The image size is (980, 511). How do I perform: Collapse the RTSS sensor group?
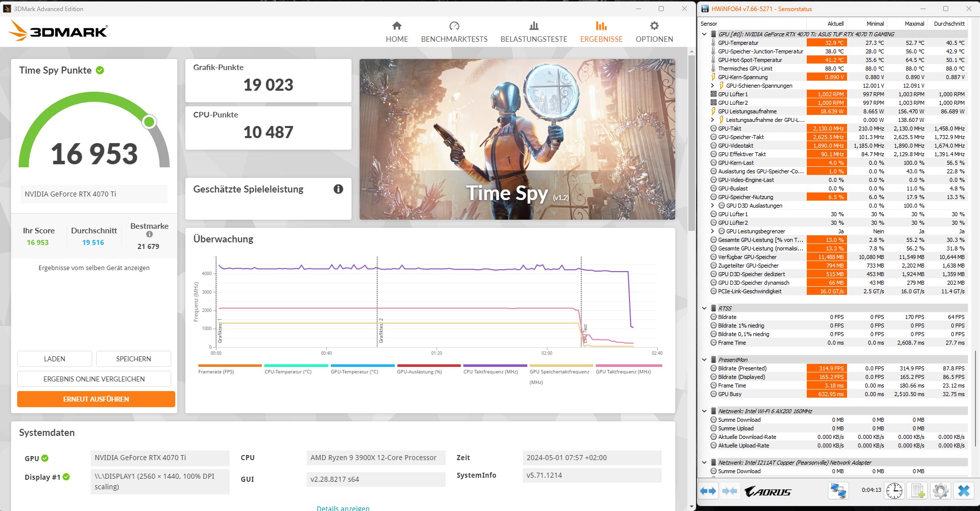tap(704, 308)
